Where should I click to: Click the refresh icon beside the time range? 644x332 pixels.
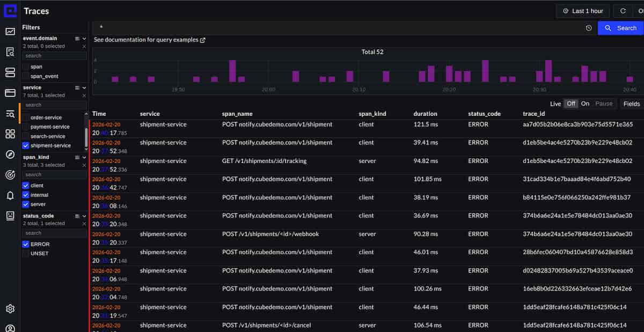click(x=623, y=11)
